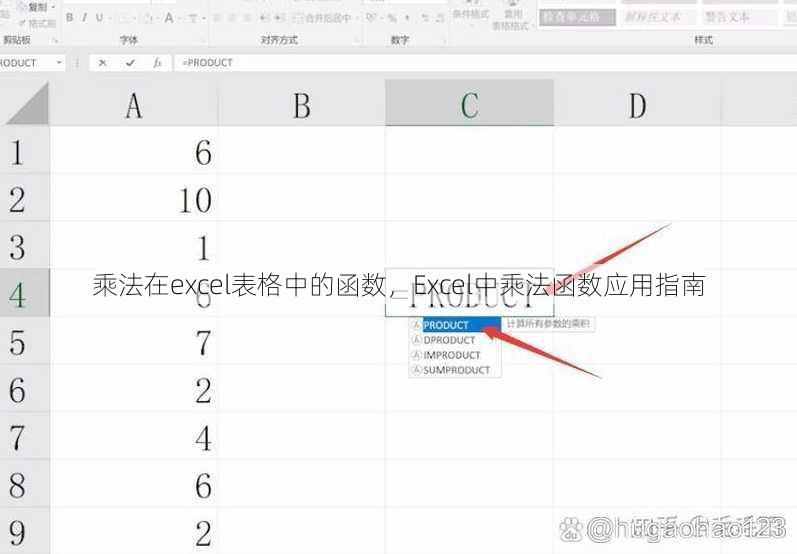Open the Clipboard (剪贴板) dialog launcher
Viewport: 797px width, 554px height.
click(x=55, y=40)
